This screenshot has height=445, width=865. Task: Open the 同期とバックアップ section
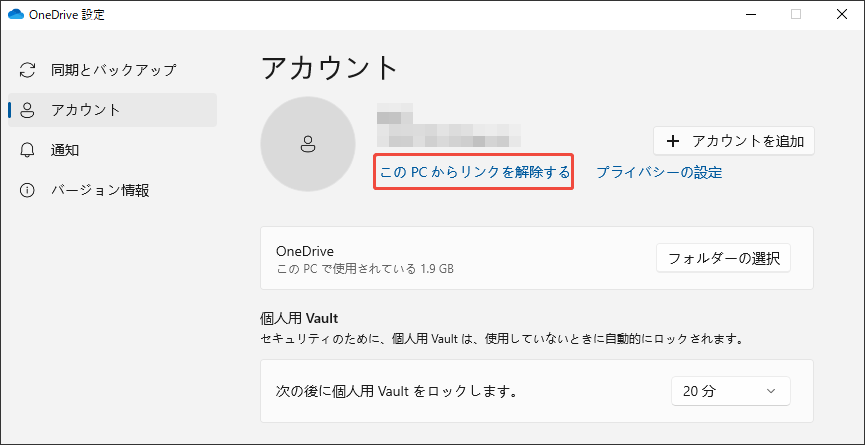(x=113, y=70)
